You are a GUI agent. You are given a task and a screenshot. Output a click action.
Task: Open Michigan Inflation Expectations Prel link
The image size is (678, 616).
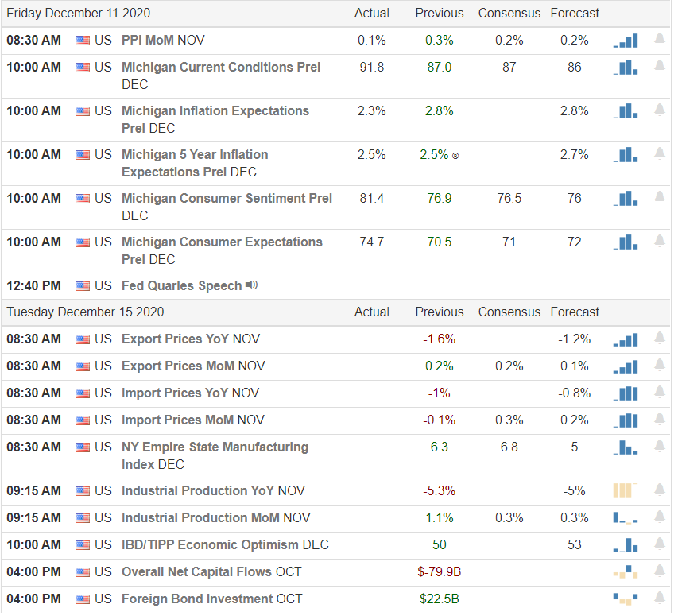click(217, 120)
